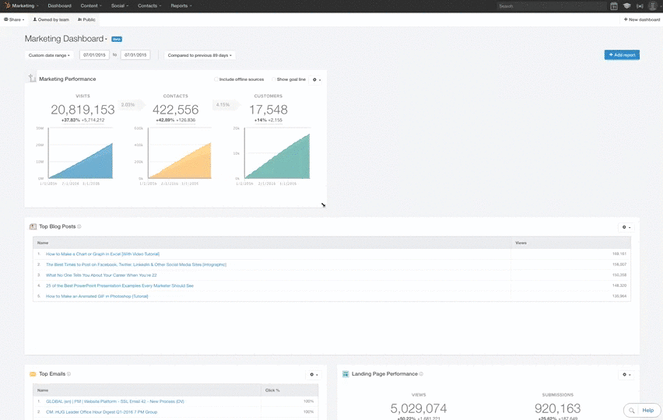
Task: Enable Include offline sources checkbox
Action: point(216,79)
